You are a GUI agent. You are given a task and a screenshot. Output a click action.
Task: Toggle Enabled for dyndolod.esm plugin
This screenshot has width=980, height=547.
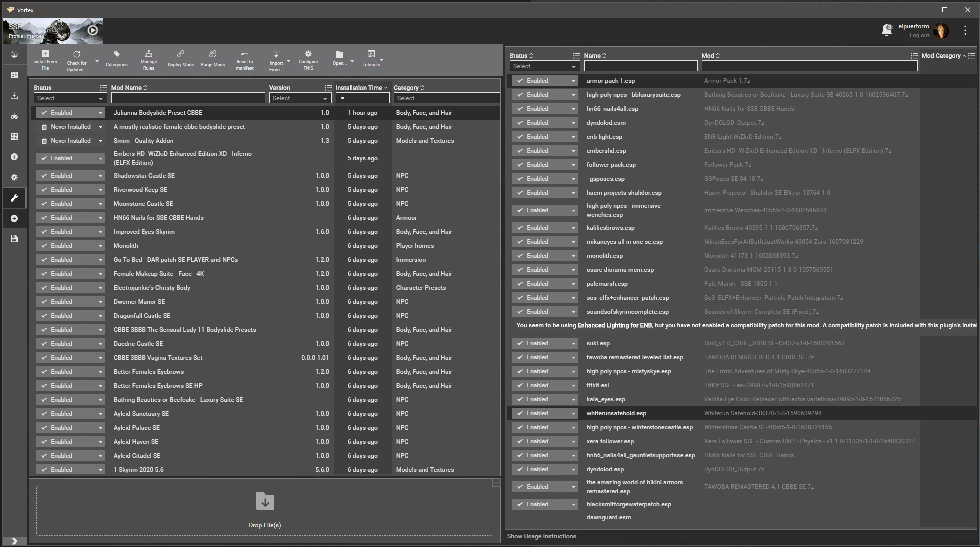point(540,123)
